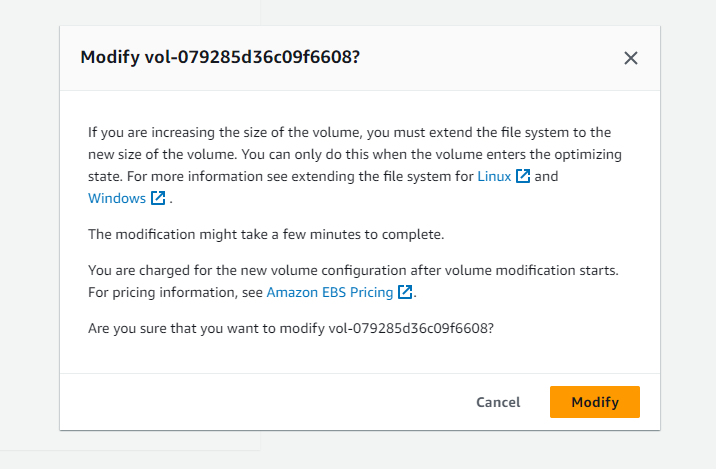The width and height of the screenshot is (716, 469).
Task: Click the dialog title Modify vol-079285d36c09f6608?
Action: click(x=220, y=58)
